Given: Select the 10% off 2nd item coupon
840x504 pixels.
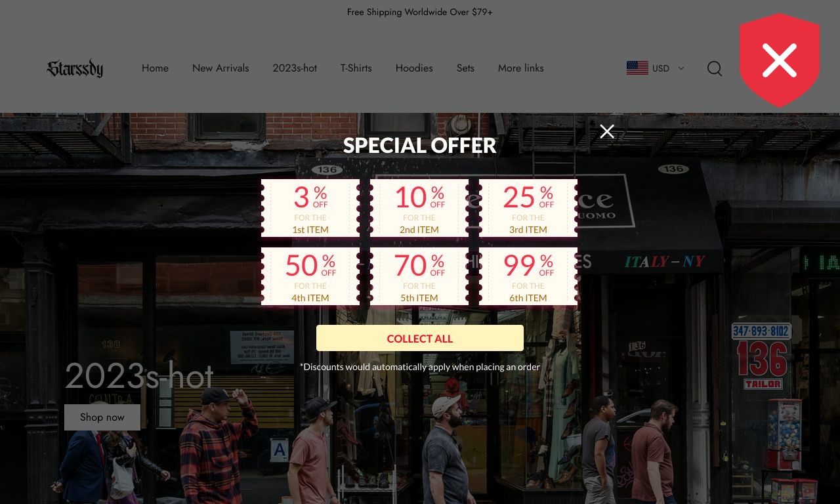Looking at the screenshot, I should (x=419, y=208).
